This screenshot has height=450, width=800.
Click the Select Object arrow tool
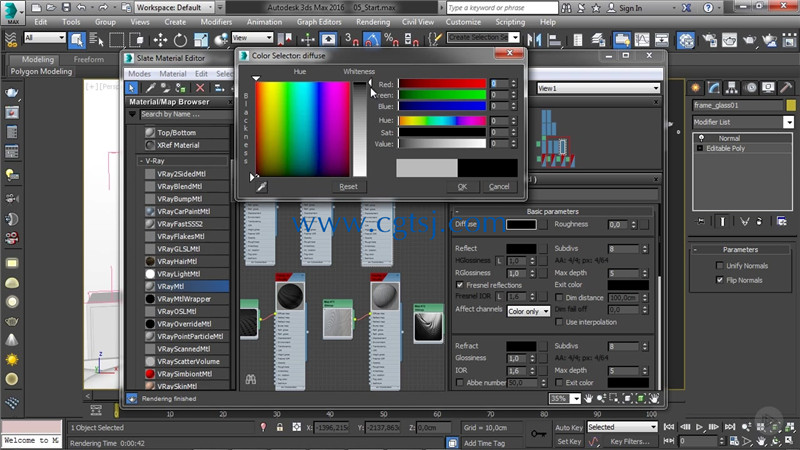(x=77, y=39)
